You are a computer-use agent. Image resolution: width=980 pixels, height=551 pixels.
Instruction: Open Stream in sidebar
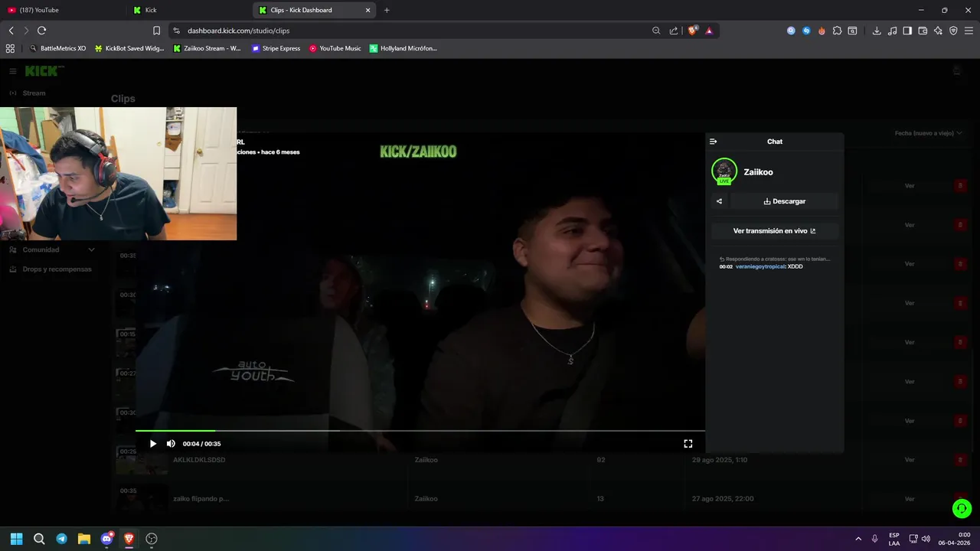[x=34, y=93]
